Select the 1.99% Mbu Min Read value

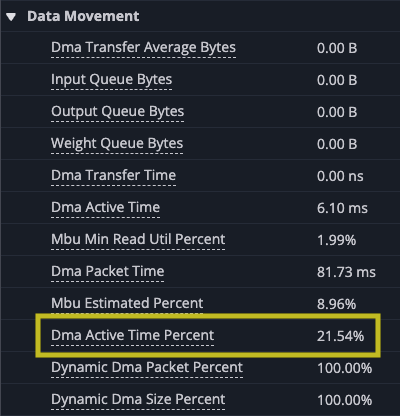tap(336, 240)
